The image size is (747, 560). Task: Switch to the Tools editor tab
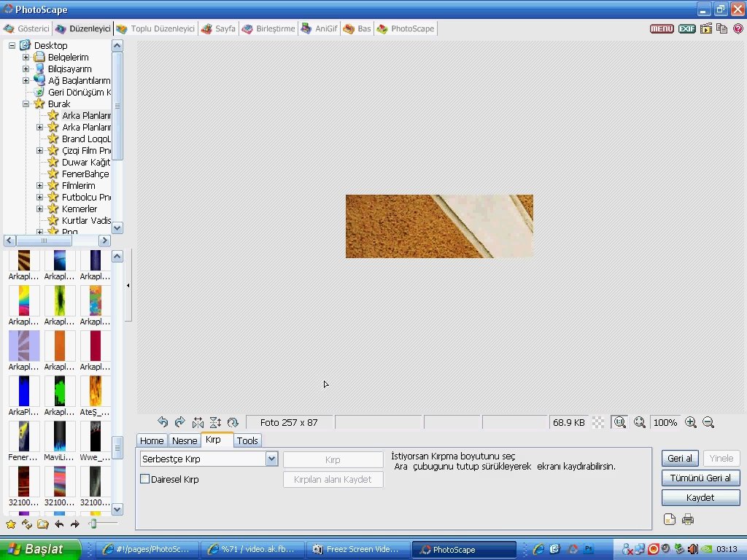click(x=247, y=440)
